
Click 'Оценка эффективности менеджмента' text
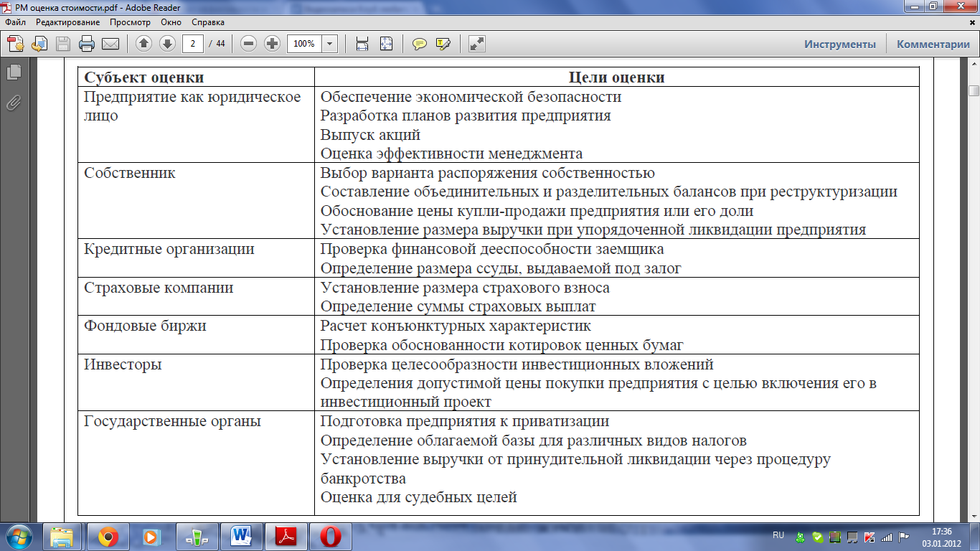[451, 154]
